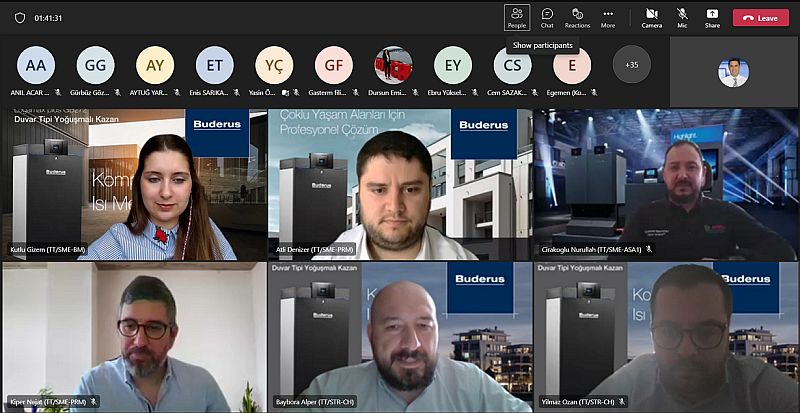This screenshot has height=413, width=800.
Task: Click the Baybora Alper (TT/STR-CH) name tag
Action: pyautogui.click(x=315, y=401)
